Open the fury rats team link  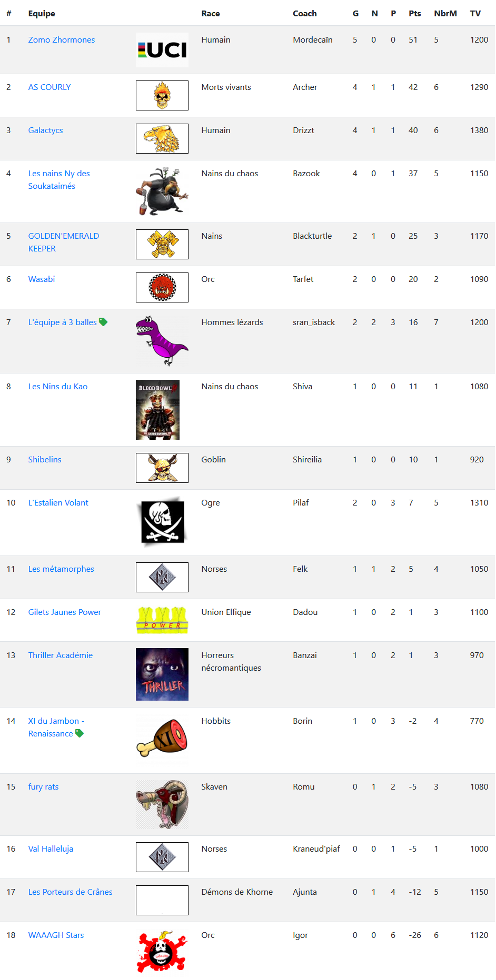coord(43,787)
